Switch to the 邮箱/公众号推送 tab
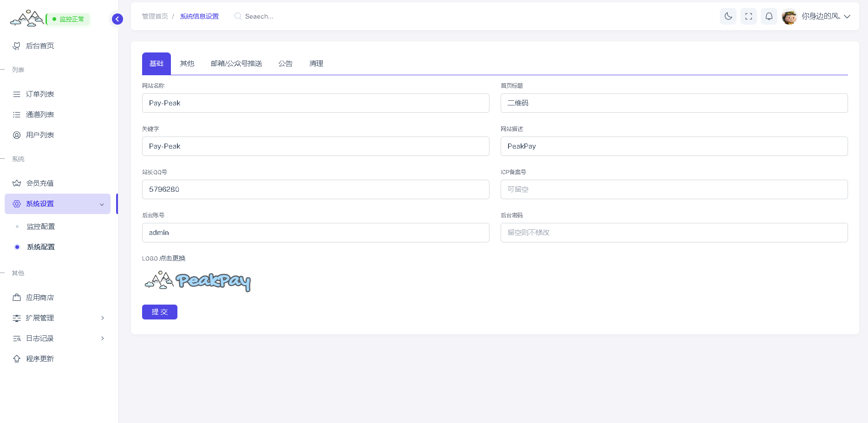Screen dimensions: 868x423 click(236, 64)
